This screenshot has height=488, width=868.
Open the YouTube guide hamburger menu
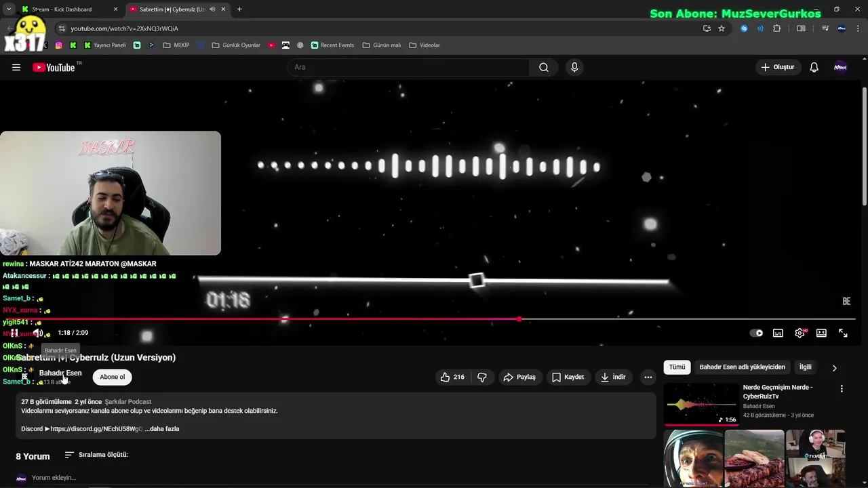coord(16,67)
